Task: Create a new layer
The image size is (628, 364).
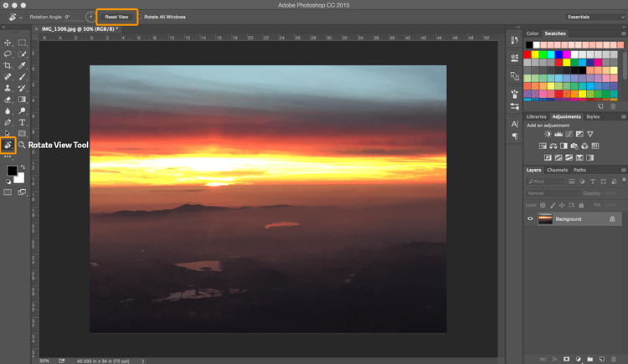Action: point(601,359)
